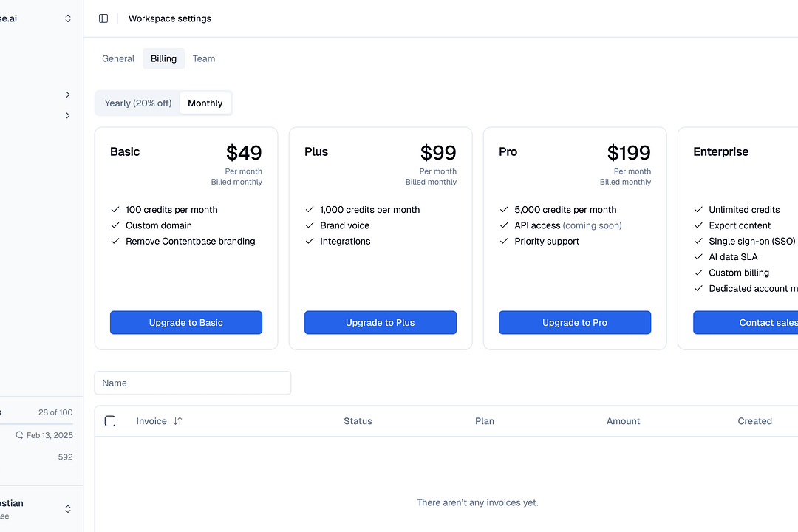Open the Billing tab
This screenshot has width=798, height=532.
pos(163,58)
